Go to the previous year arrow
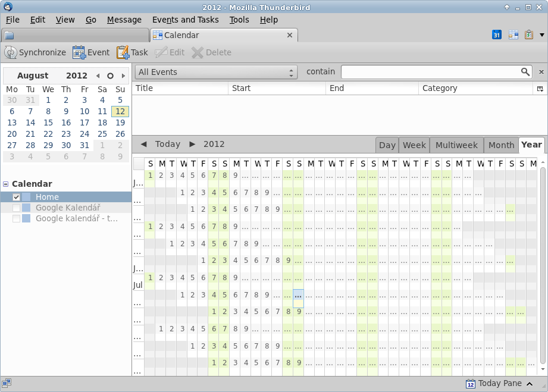This screenshot has width=548, height=392. [143, 145]
